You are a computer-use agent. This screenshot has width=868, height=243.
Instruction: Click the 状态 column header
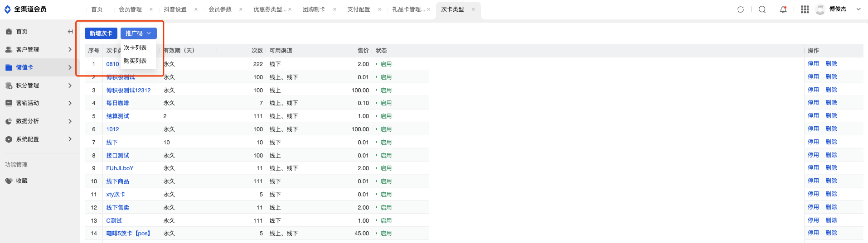click(381, 51)
